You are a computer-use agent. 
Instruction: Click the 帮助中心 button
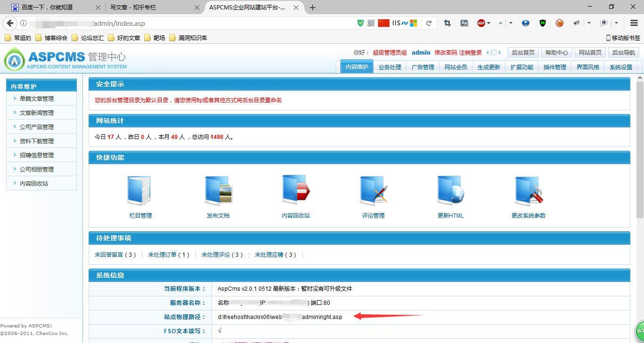point(557,52)
